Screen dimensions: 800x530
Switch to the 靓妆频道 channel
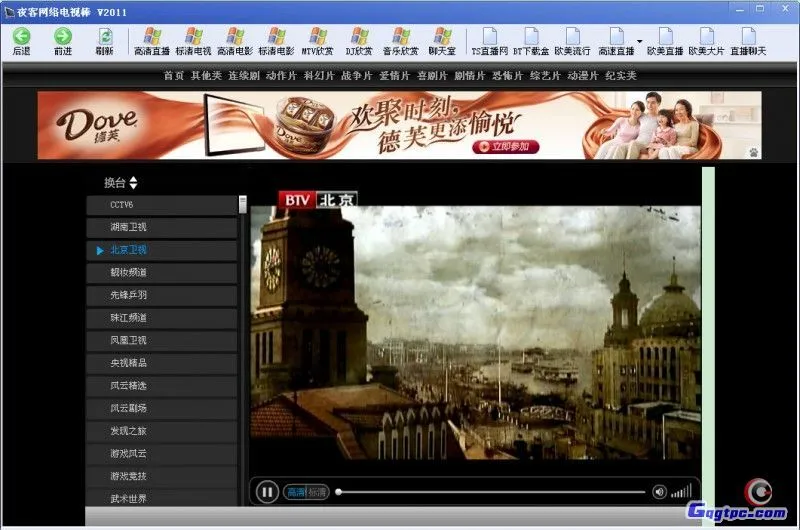[x=162, y=272]
